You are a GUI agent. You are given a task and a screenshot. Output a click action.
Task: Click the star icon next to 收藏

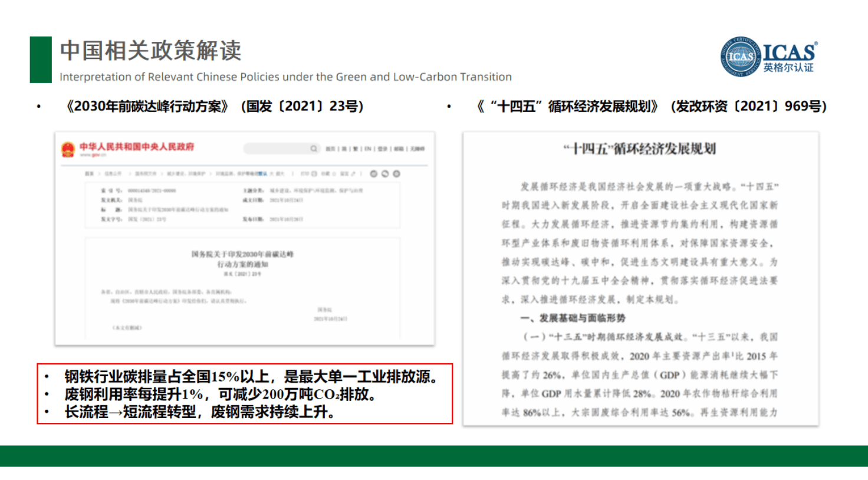pyautogui.click(x=334, y=174)
